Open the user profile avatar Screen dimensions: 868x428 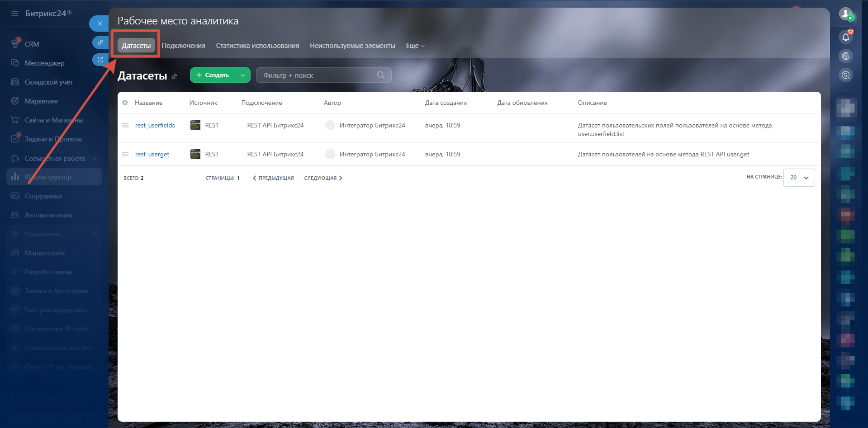[x=845, y=14]
